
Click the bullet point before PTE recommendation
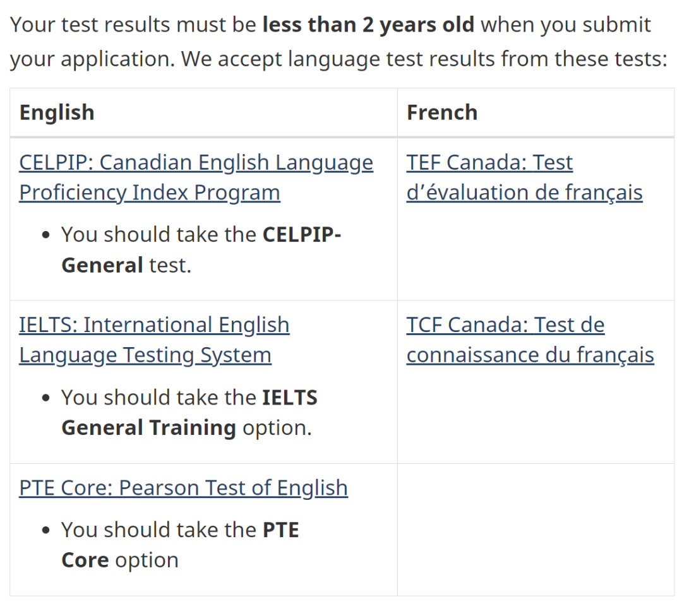click(45, 530)
